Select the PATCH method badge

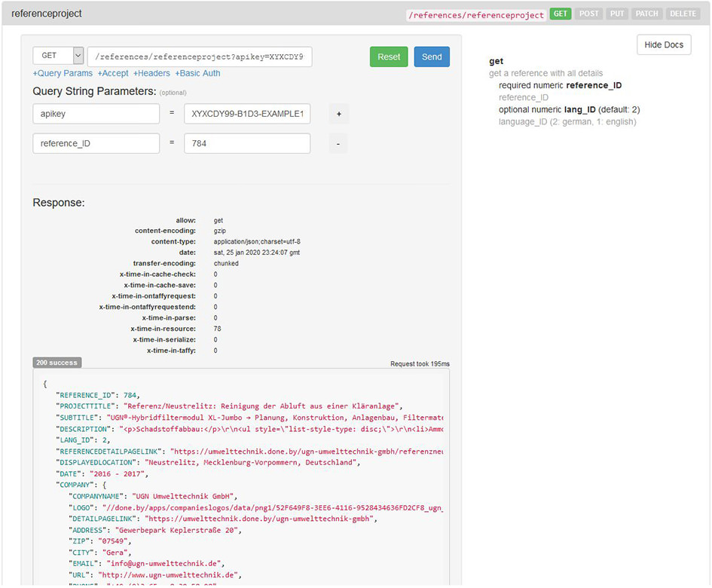646,14
